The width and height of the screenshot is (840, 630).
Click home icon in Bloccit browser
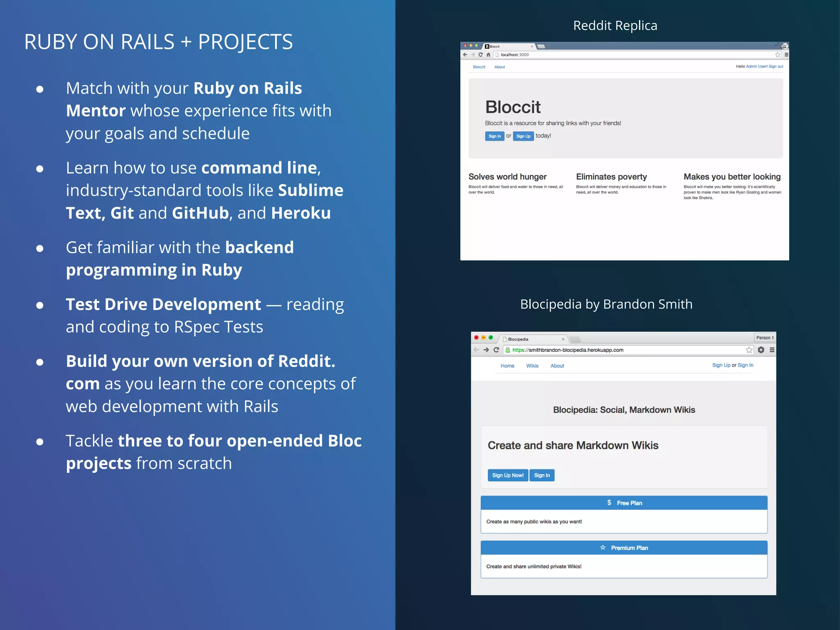click(x=488, y=55)
